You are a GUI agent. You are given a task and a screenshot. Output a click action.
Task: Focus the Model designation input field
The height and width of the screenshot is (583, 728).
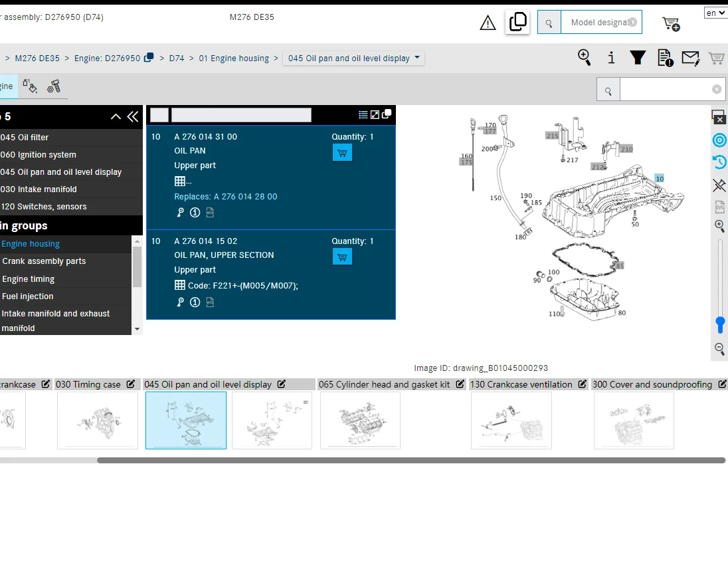(x=596, y=23)
